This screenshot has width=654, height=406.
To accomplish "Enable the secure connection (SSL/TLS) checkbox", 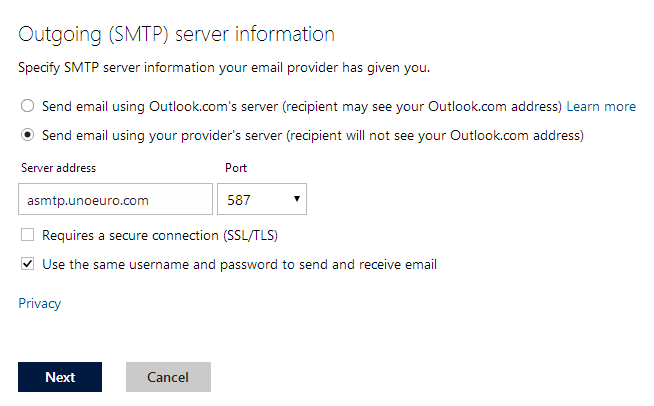I will [27, 236].
